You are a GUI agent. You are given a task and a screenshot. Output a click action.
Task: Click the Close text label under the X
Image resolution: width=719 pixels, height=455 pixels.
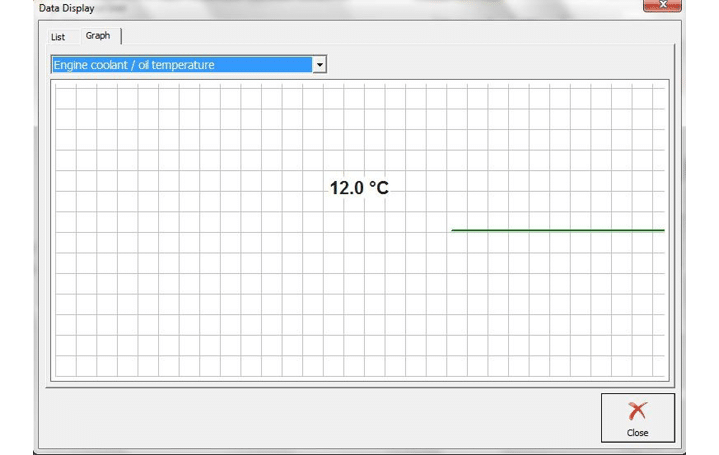637,433
